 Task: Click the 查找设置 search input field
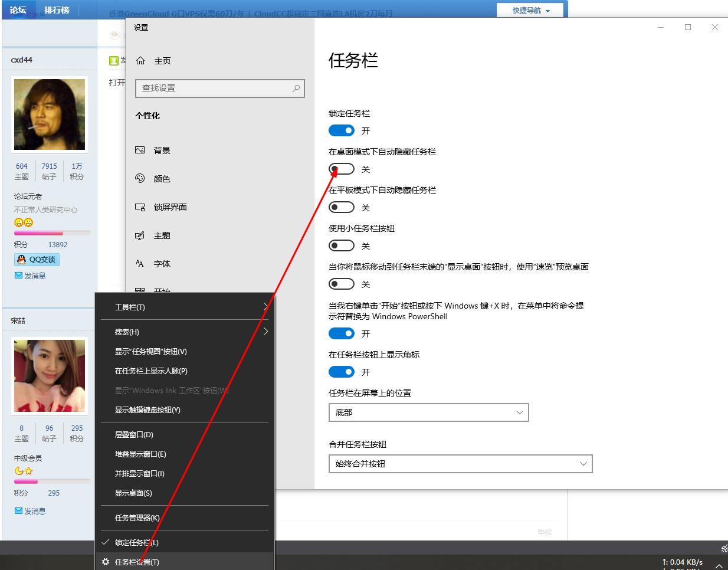tap(214, 88)
